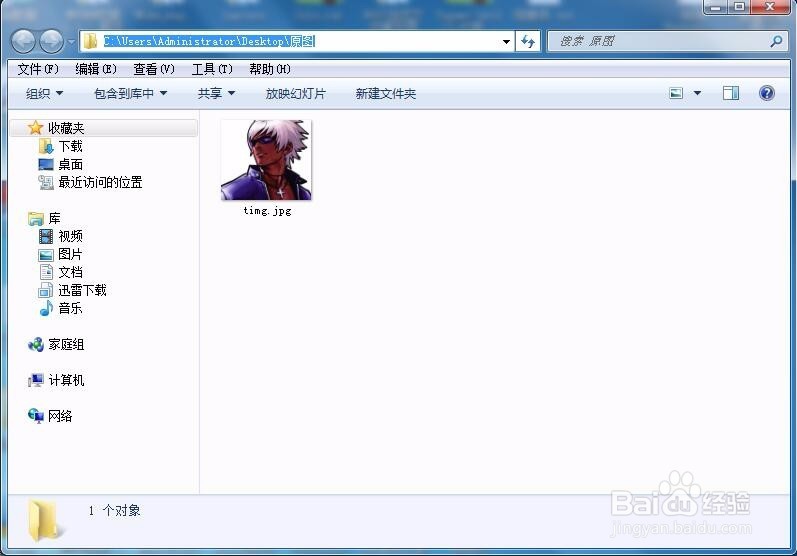Open the 音乐 library
This screenshot has height=556, width=797.
click(70, 308)
